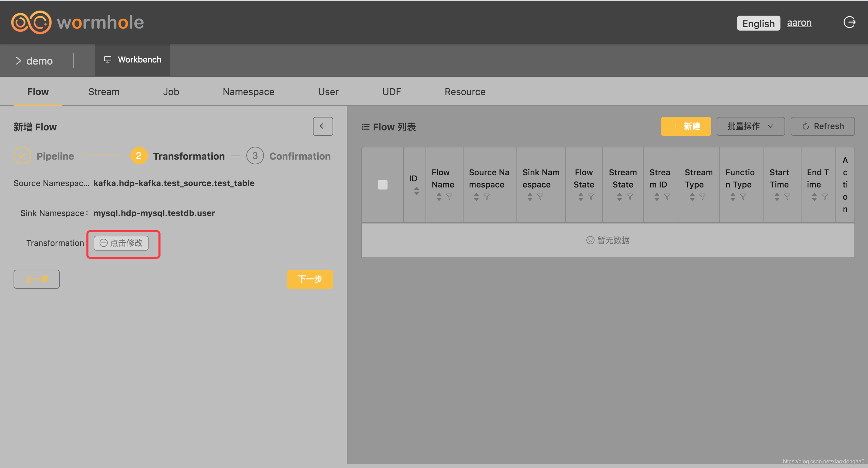
Task: Click the filter icon under Flow Name column
Action: (x=449, y=197)
